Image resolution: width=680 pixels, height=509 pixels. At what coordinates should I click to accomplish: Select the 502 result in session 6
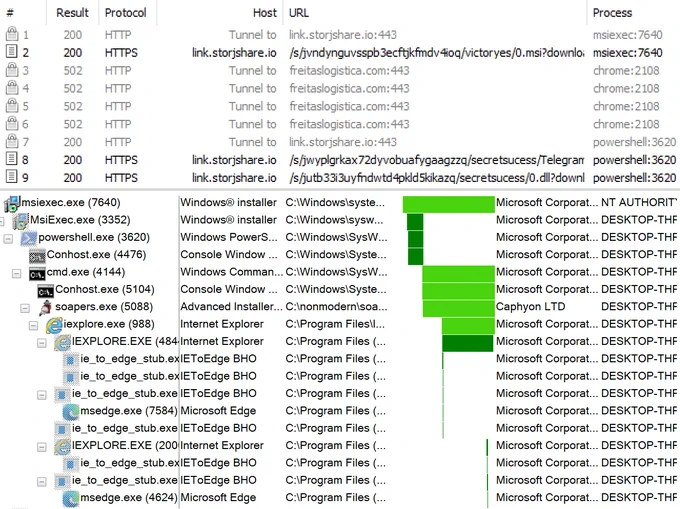pyautogui.click(x=72, y=124)
